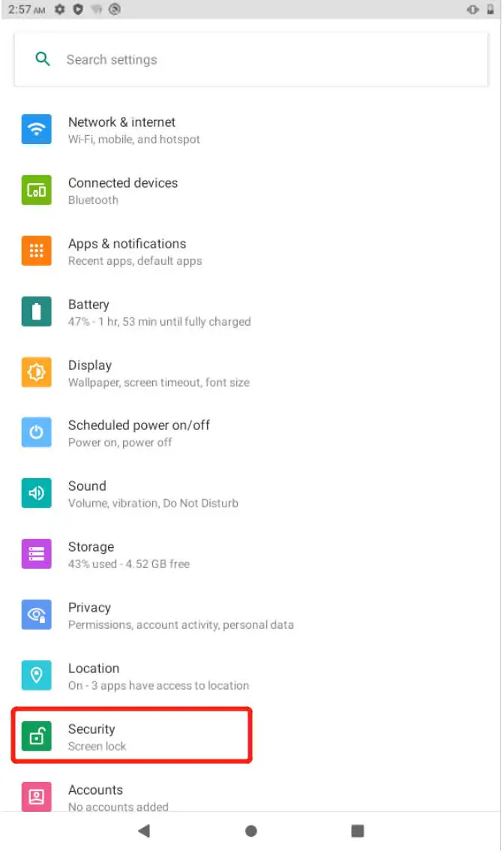Screen dimensions: 504x857
Task: Open Apps & notifications settings
Action: pos(251,251)
